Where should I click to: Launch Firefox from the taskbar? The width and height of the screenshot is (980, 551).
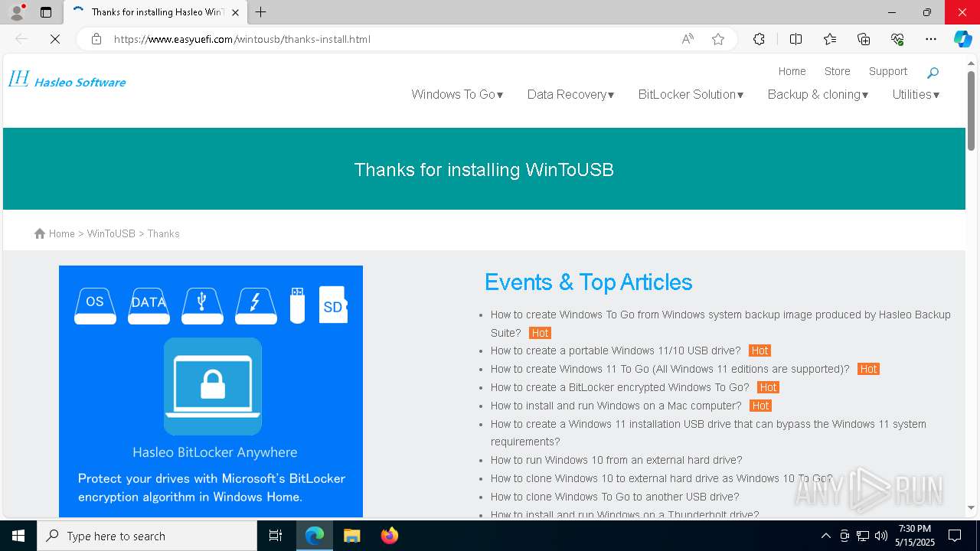coord(389,536)
